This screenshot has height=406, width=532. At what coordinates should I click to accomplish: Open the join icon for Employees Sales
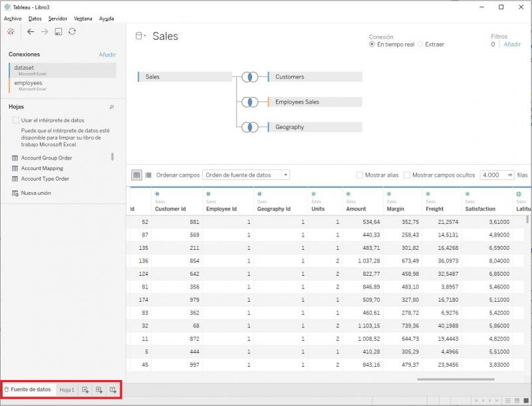pos(249,102)
